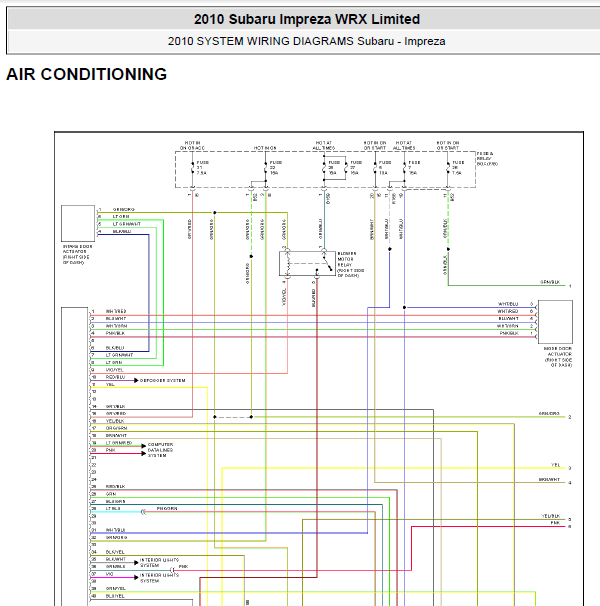Click pin 37 VIO wire label
The image size is (600, 606).
(x=109, y=574)
